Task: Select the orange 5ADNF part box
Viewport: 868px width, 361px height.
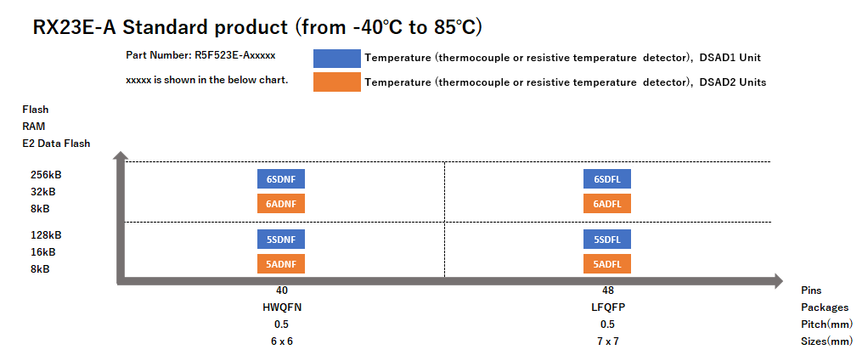Action: point(281,264)
